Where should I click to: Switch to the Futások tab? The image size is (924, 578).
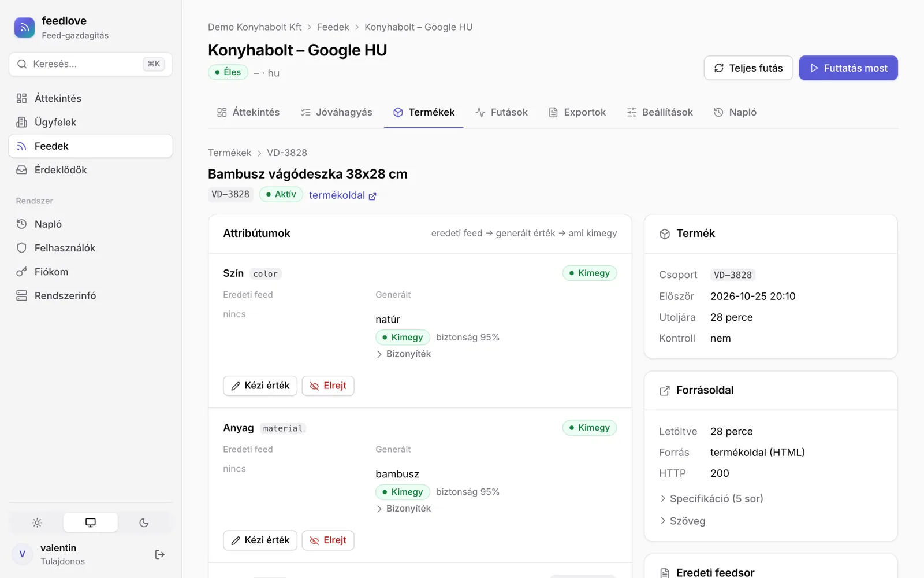(x=501, y=112)
